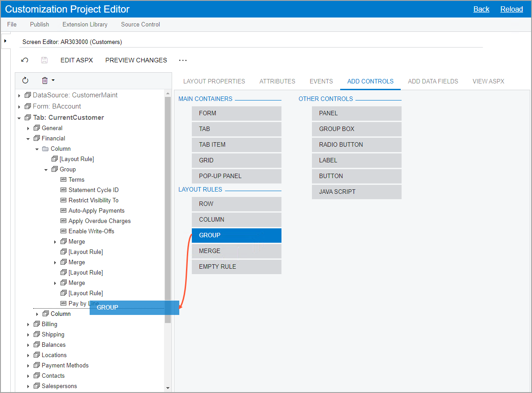532x393 pixels.
Task: Click the save disk icon
Action: [x=44, y=60]
